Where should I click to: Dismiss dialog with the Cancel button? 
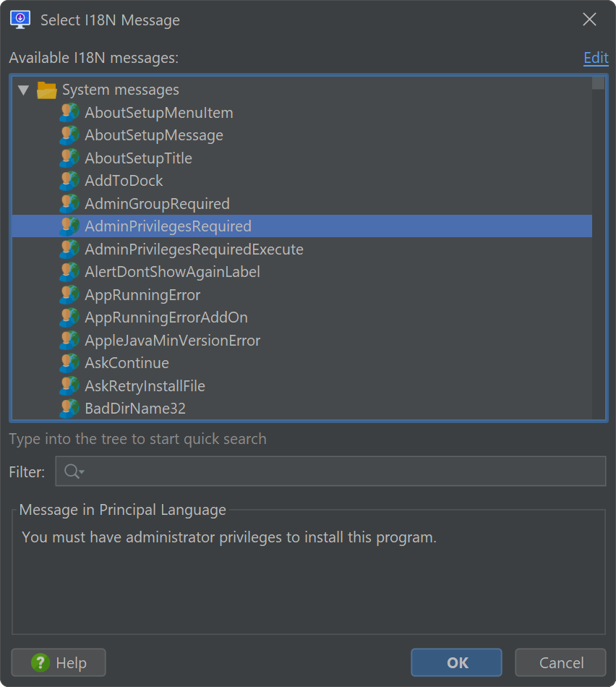point(561,662)
